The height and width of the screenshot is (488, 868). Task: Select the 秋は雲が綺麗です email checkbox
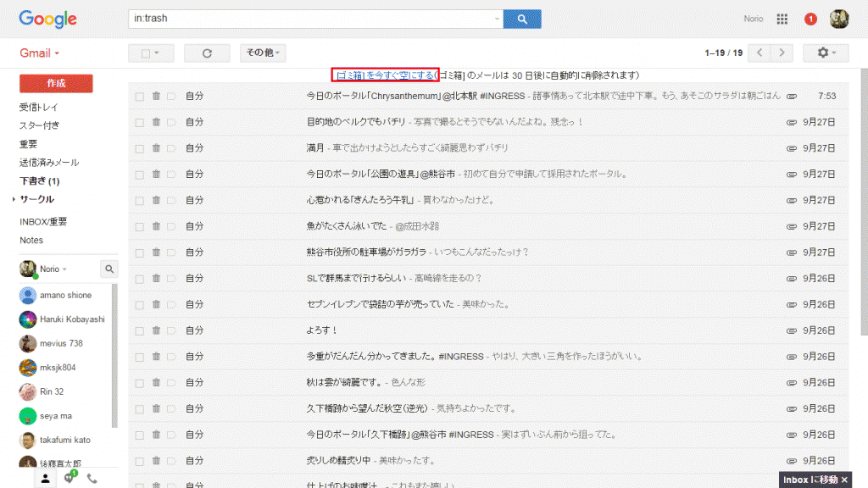pos(140,382)
